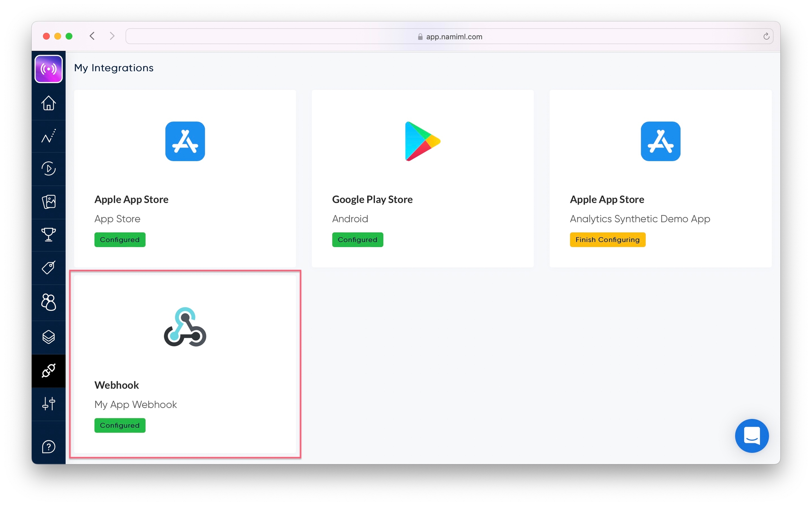Image resolution: width=812 pixels, height=506 pixels.
Task: Open the price tag sidebar icon
Action: [49, 268]
